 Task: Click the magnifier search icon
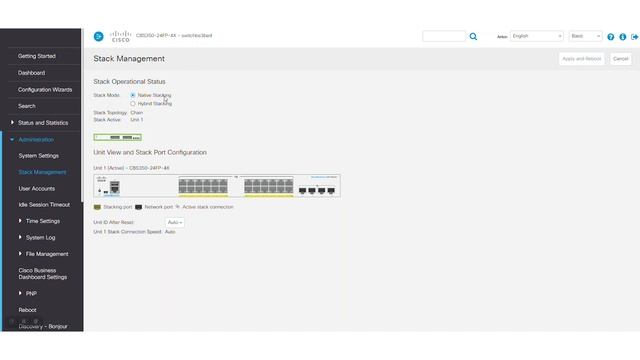click(x=473, y=37)
